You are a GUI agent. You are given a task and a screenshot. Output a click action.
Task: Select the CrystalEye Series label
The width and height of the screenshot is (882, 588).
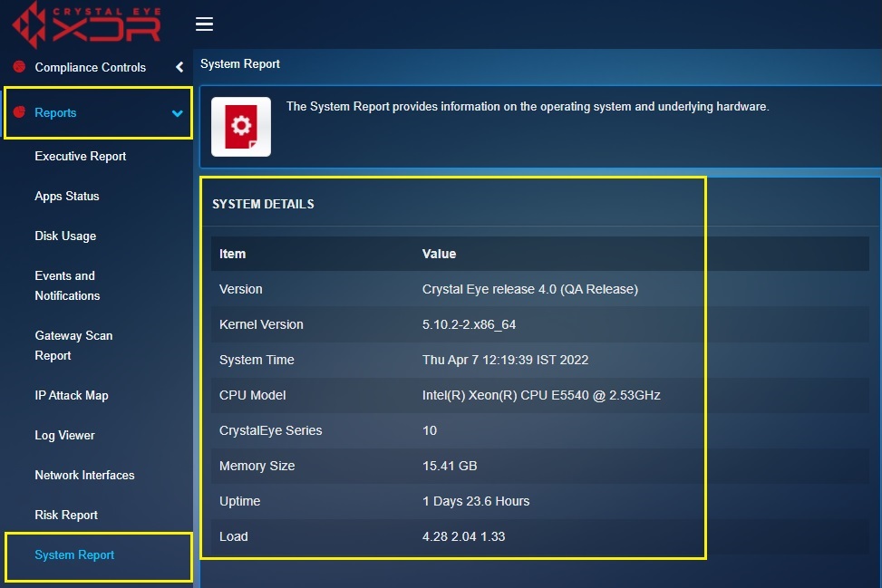tap(270, 430)
